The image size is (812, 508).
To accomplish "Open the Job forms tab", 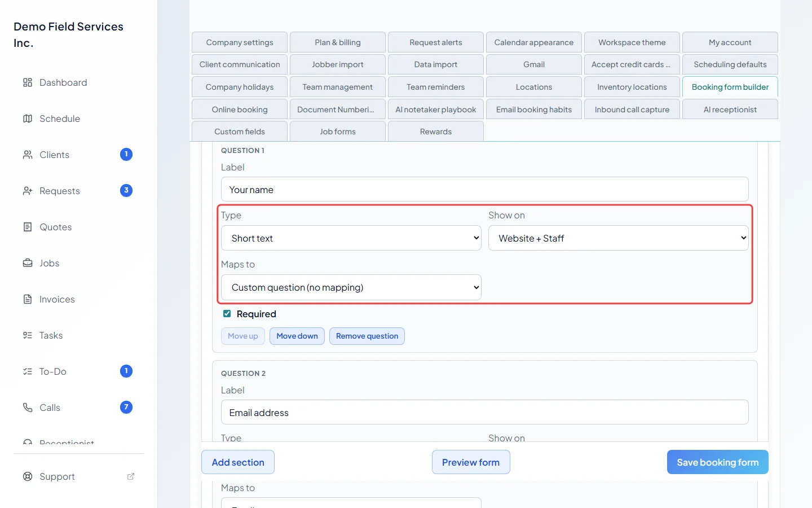I will click(338, 132).
